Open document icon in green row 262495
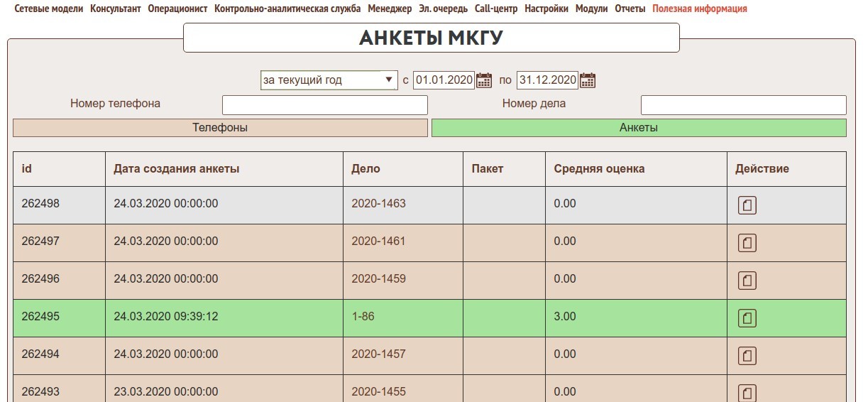Image resolution: width=868 pixels, height=402 pixels. point(747,318)
